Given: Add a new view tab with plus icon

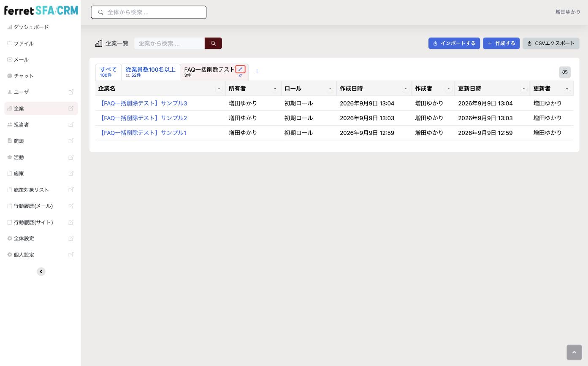Looking at the screenshot, I should coord(257,71).
